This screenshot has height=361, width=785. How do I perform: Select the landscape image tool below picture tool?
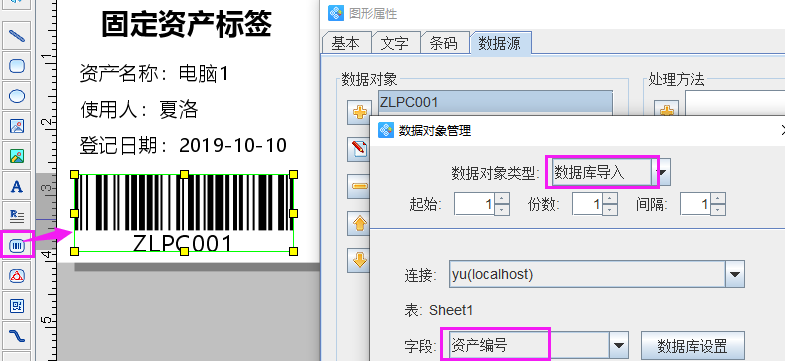coord(17,156)
